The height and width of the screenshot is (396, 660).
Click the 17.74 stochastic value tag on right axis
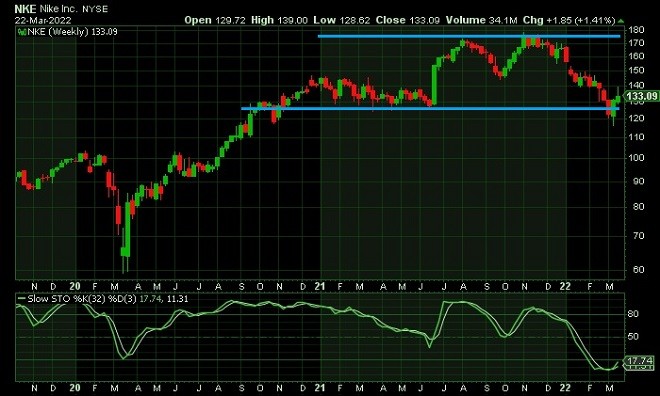point(640,361)
